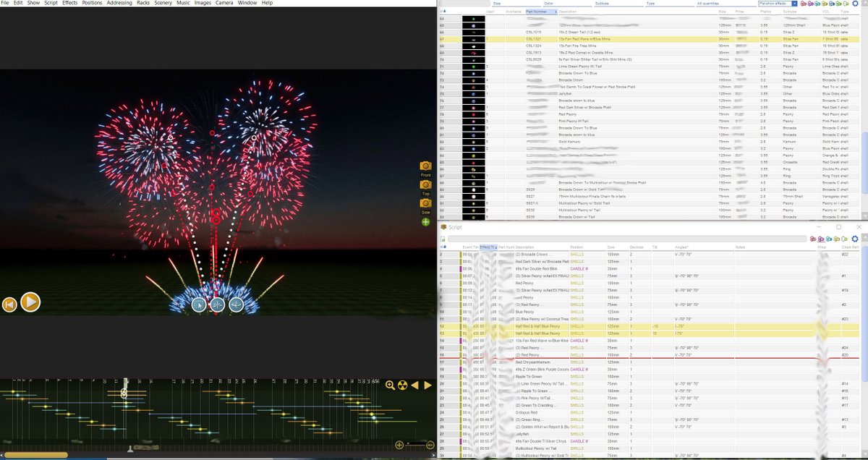Select '13s Fan Fire Tree Mine' effect
The height and width of the screenshot is (460, 868).
651,46
